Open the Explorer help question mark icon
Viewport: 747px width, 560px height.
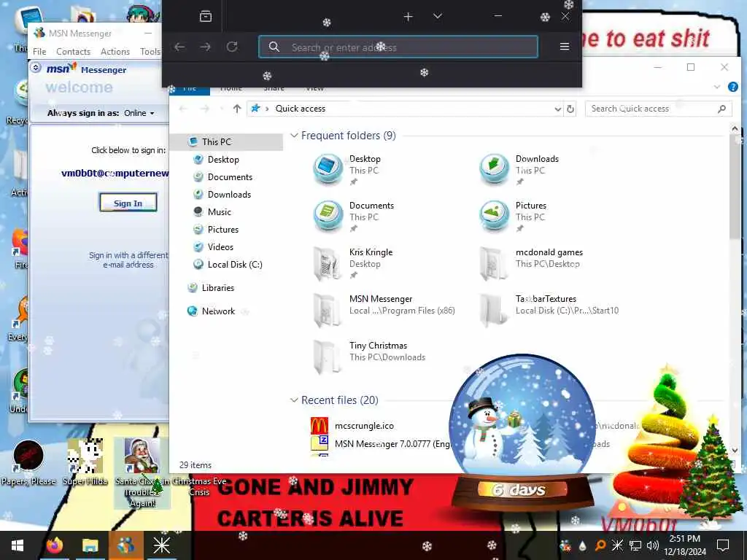pyautogui.click(x=732, y=87)
